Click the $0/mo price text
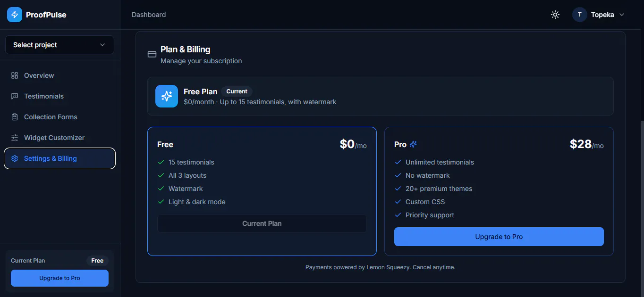644x297 pixels. [353, 144]
